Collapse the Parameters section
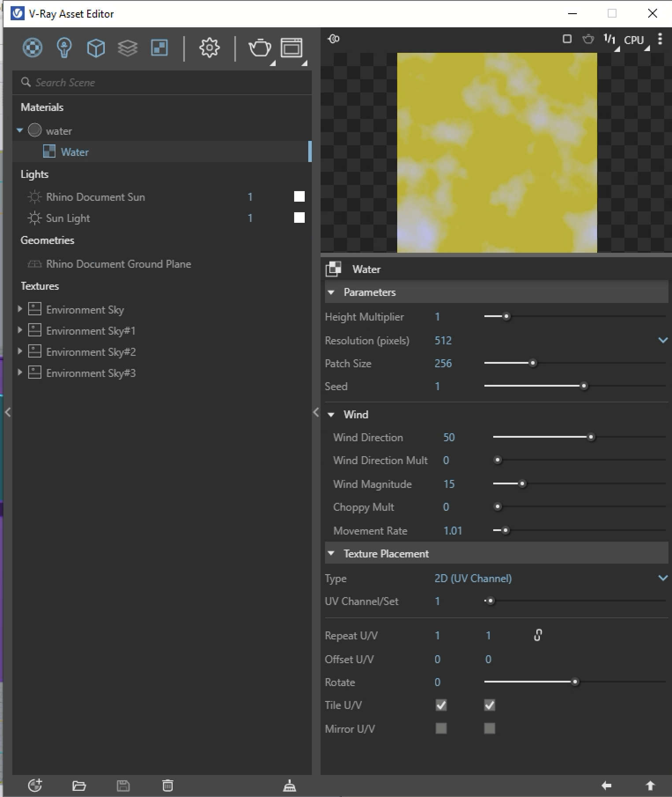Screen dimensions: 672x797 331,292
